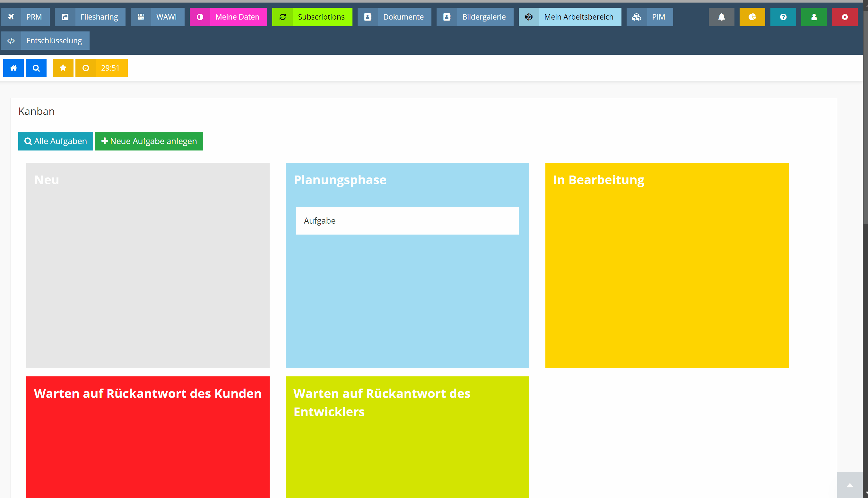Open the PRM menu
The width and height of the screenshot is (868, 498).
[x=25, y=17]
